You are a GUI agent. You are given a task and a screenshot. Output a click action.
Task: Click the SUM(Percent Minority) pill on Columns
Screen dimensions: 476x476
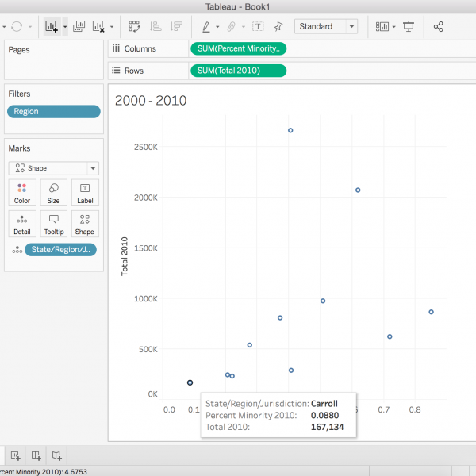click(x=237, y=48)
